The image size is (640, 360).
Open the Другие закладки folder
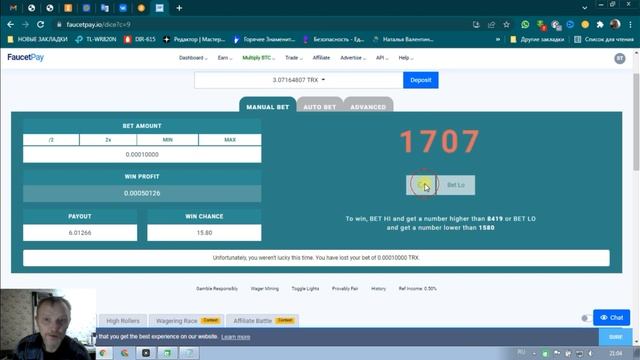click(x=537, y=40)
